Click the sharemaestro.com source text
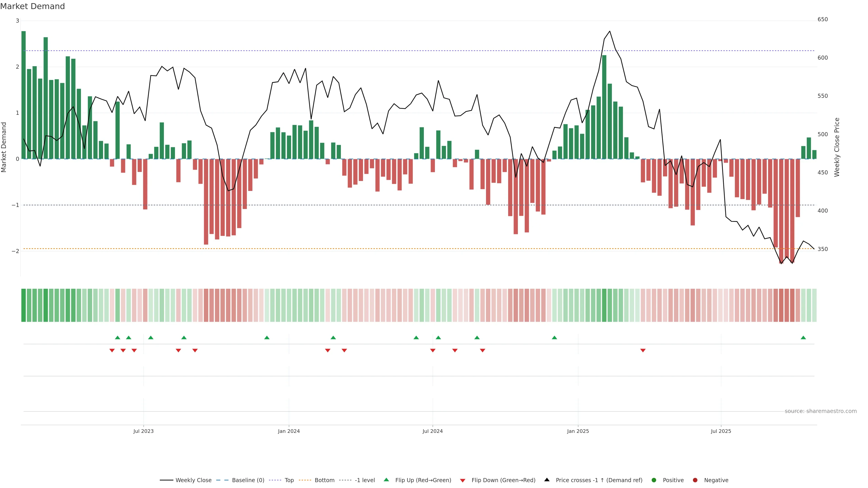 point(821,411)
